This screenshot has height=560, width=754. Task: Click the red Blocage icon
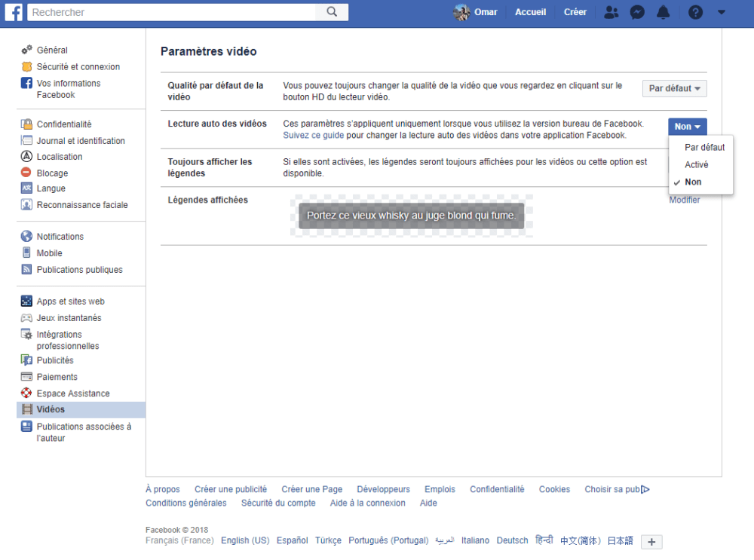point(26,172)
